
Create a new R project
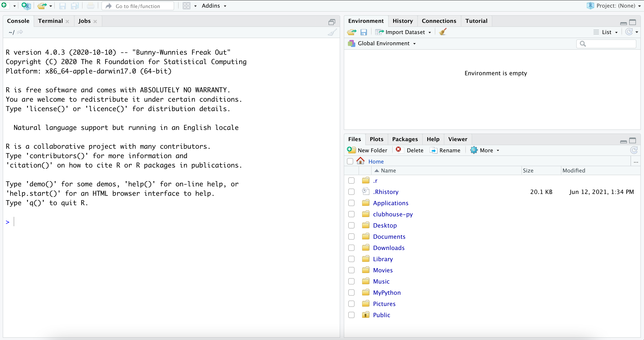(x=26, y=6)
